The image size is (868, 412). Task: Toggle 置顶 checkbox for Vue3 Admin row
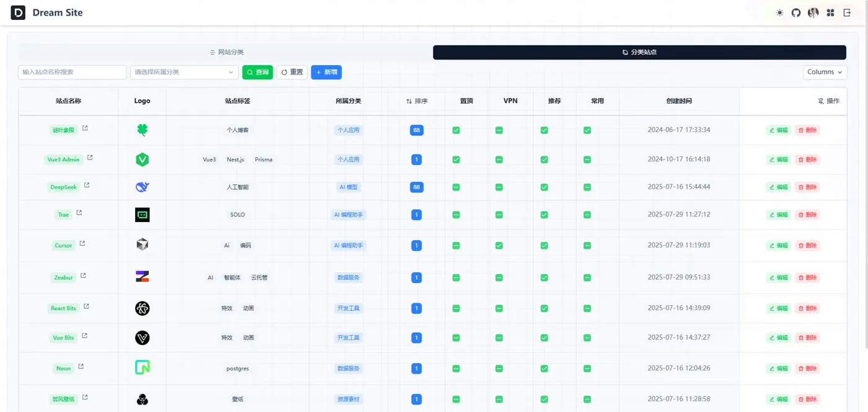456,159
